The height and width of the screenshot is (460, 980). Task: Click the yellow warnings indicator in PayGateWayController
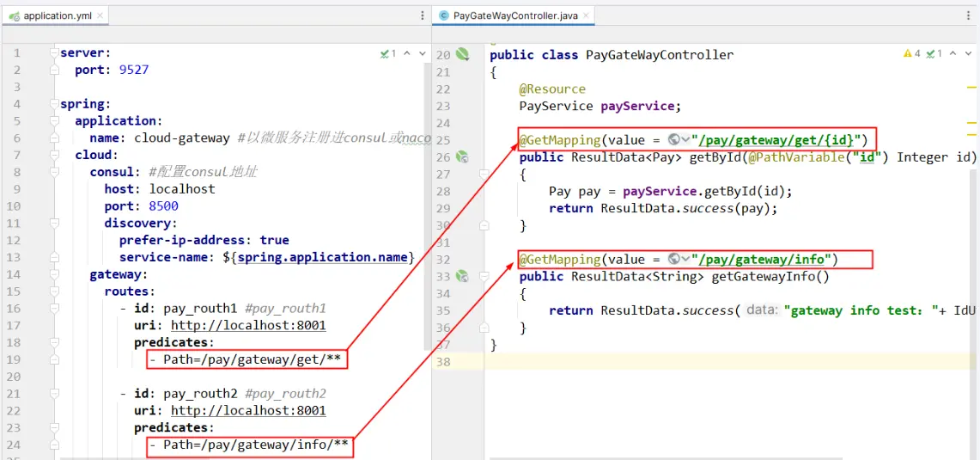pos(911,53)
